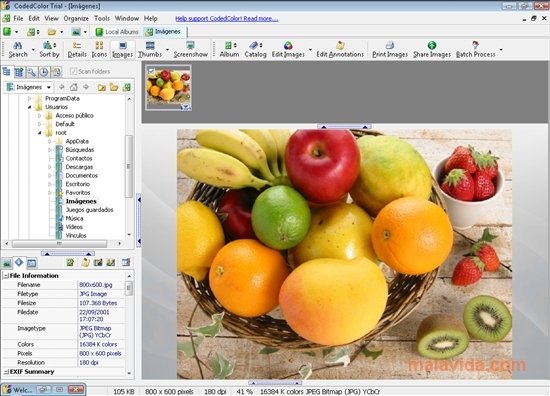Open the Search tool in toolbar
The image size is (550, 396).
[x=18, y=49]
